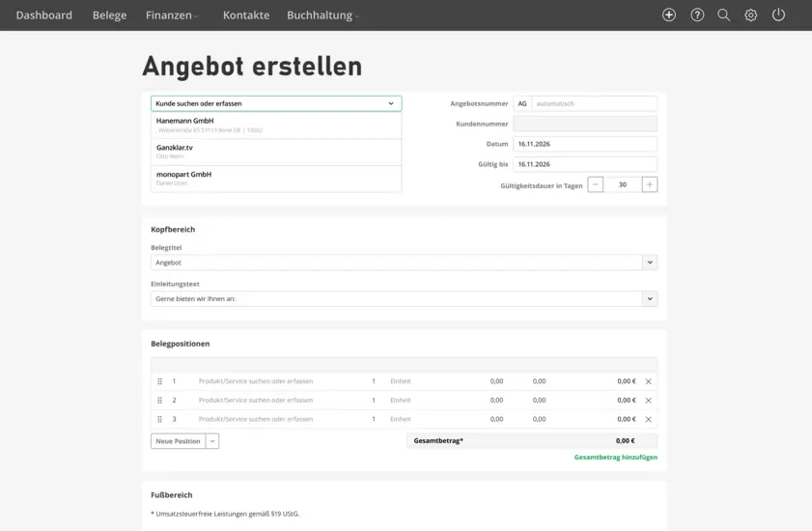Viewport: 812px width, 531px height.
Task: Grab the drag handle of position 2
Action: pos(160,400)
